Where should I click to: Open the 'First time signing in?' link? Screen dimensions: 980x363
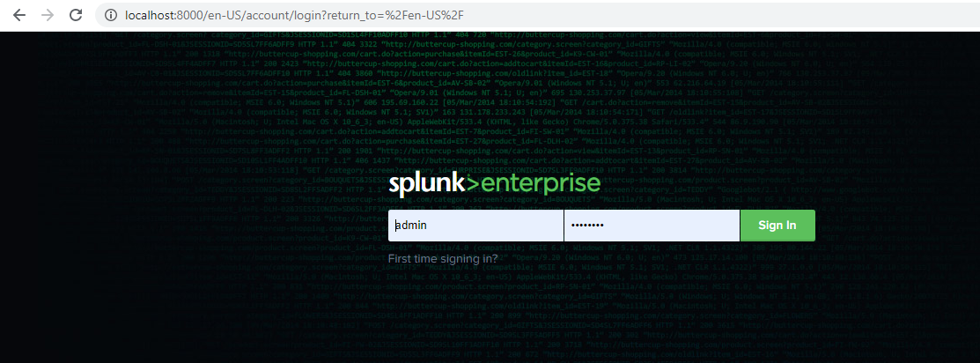point(443,258)
